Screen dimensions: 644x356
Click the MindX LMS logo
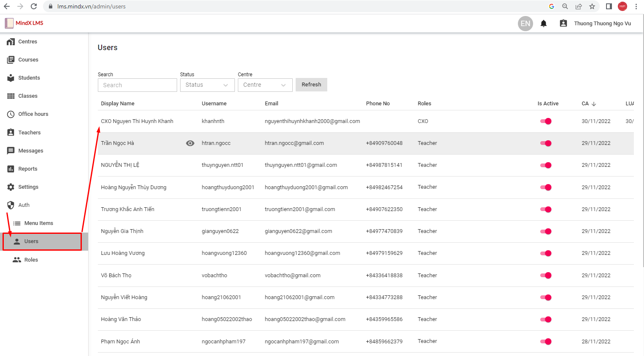[x=24, y=23]
